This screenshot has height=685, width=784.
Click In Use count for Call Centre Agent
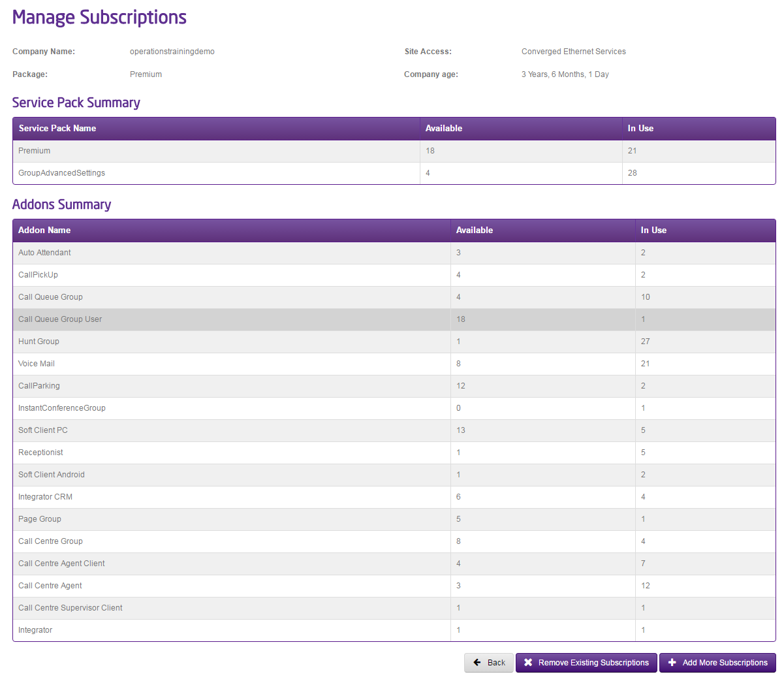click(646, 586)
